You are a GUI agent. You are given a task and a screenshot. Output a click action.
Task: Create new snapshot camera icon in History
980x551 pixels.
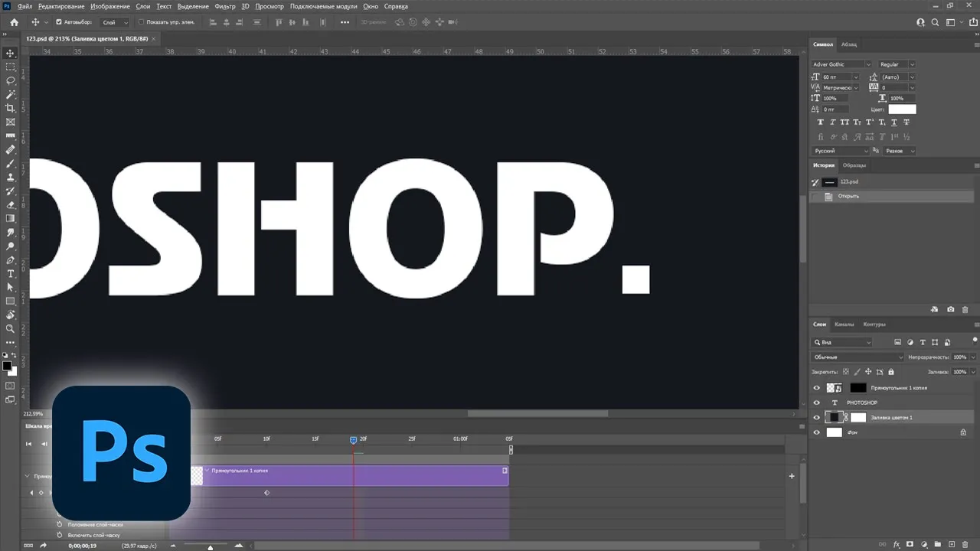tap(950, 310)
